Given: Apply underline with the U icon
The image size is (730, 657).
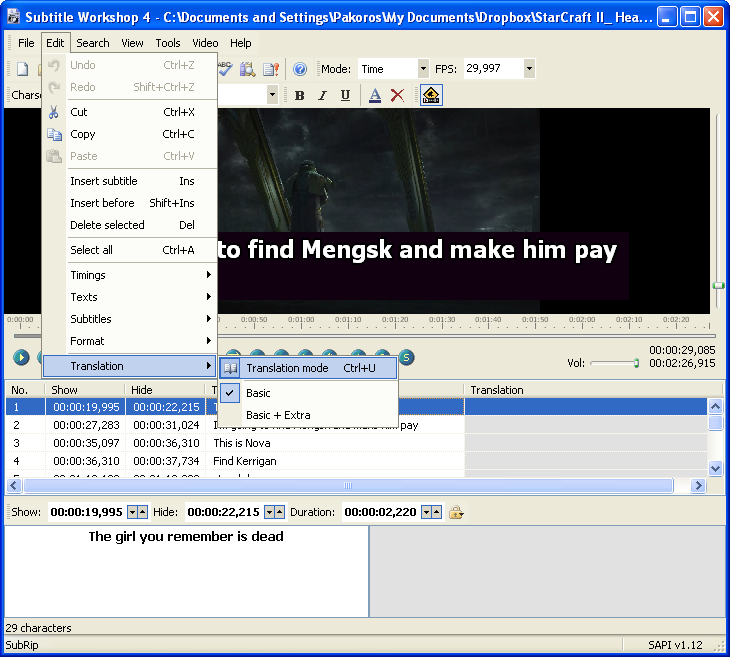Looking at the screenshot, I should pos(345,95).
